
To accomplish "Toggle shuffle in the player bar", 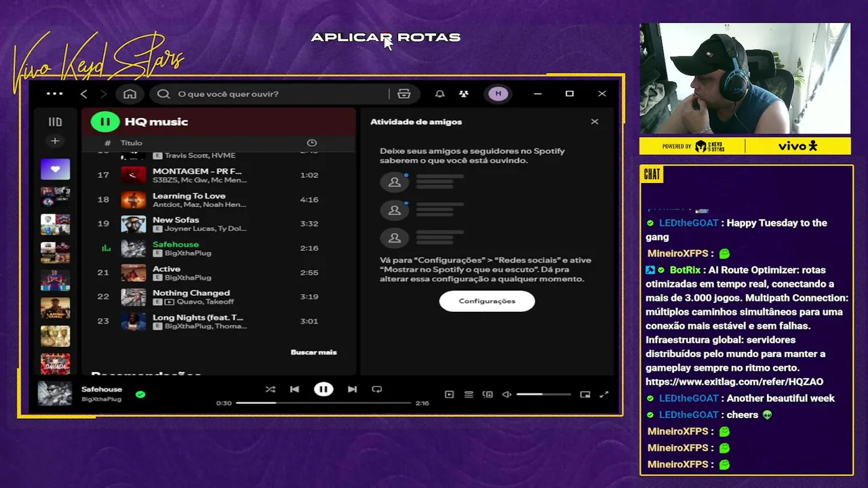I will 270,389.
